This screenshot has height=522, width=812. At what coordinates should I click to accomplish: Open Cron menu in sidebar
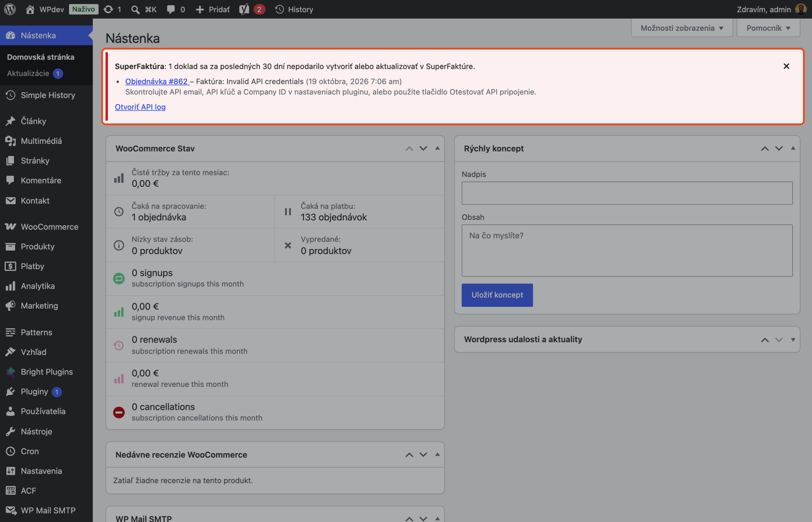coord(46,451)
